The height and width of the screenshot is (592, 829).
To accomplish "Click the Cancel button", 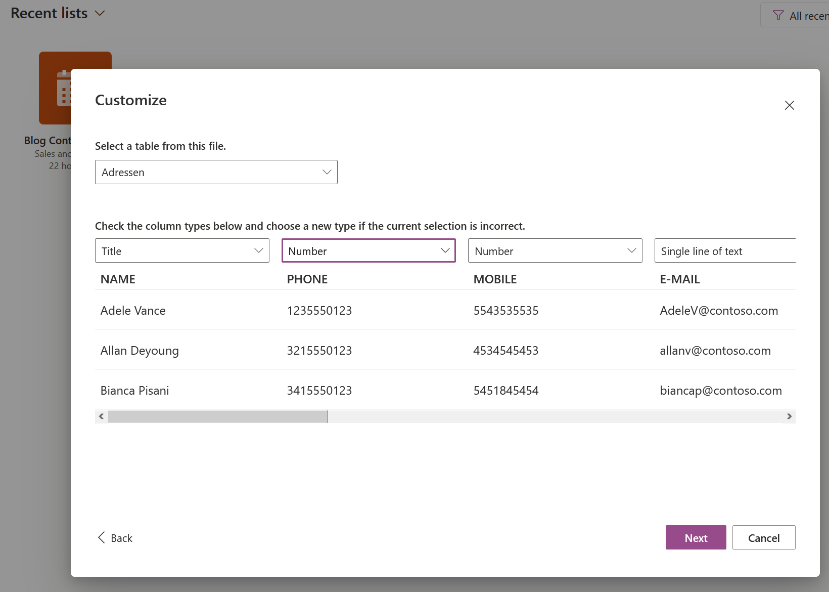I will (x=763, y=538).
